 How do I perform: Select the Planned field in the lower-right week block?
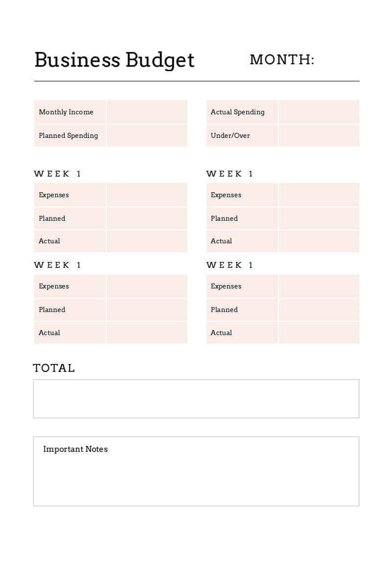pos(319,310)
